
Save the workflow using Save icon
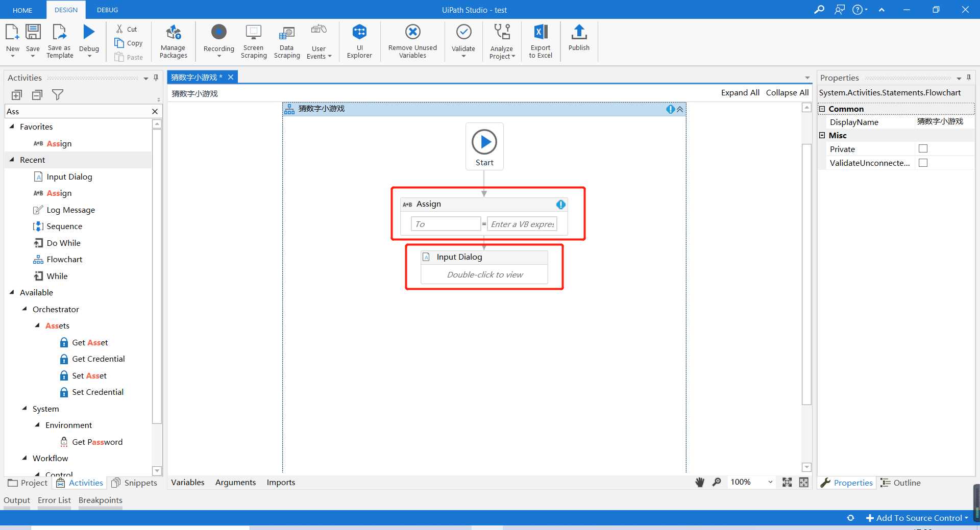[33, 33]
